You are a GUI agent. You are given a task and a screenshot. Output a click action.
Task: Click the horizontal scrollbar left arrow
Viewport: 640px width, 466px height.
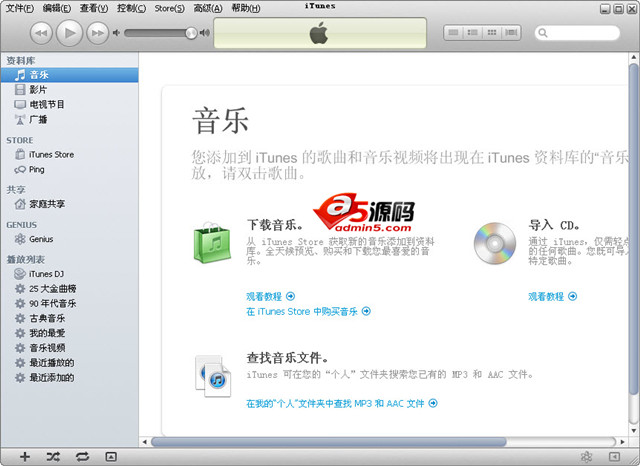[x=144, y=442]
